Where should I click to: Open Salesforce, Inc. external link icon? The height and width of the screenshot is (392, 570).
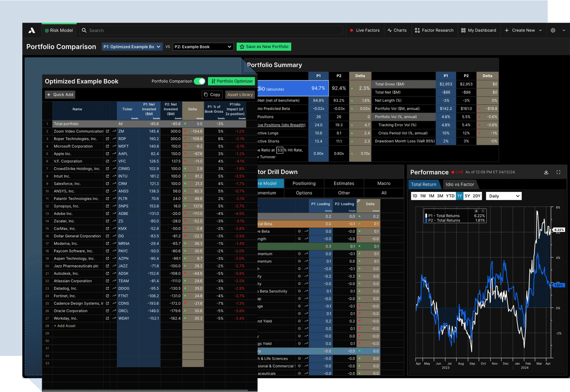tap(107, 184)
